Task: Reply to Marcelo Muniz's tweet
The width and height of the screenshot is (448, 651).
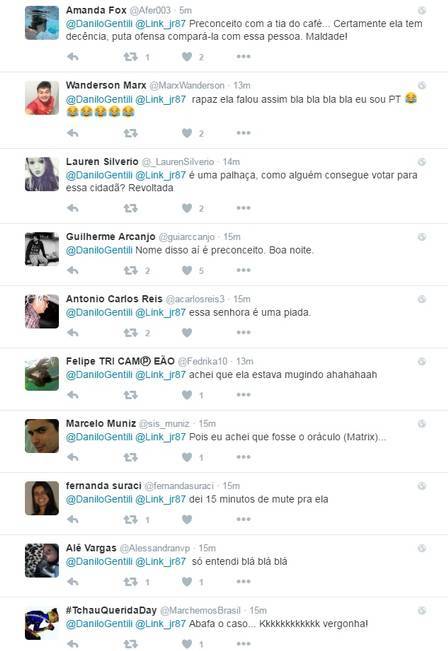Action: tap(73, 457)
